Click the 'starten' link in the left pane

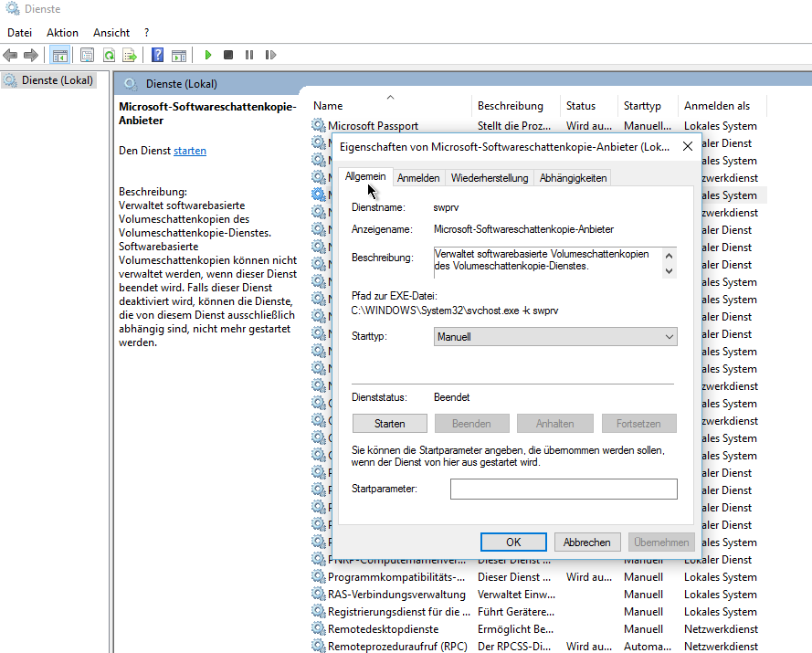click(x=190, y=151)
